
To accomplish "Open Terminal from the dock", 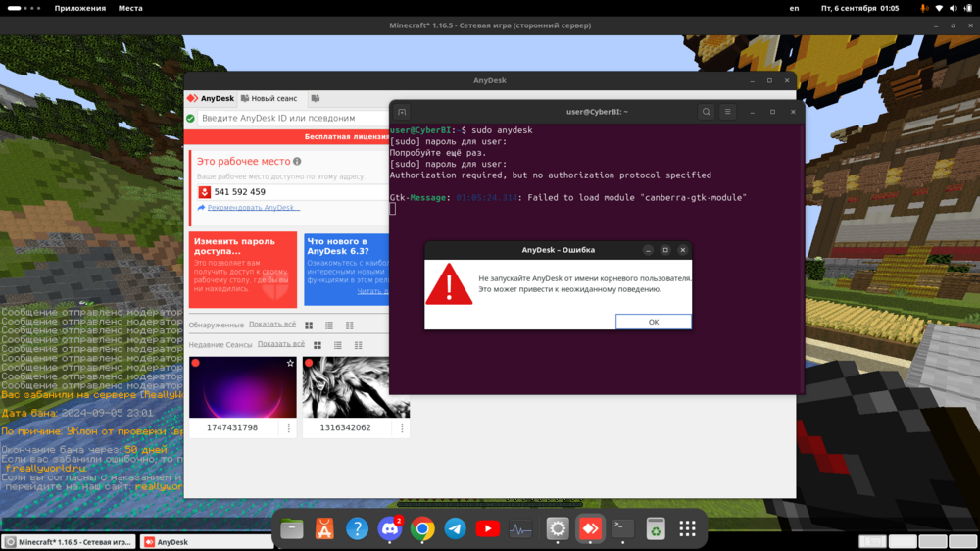I will 622,529.
